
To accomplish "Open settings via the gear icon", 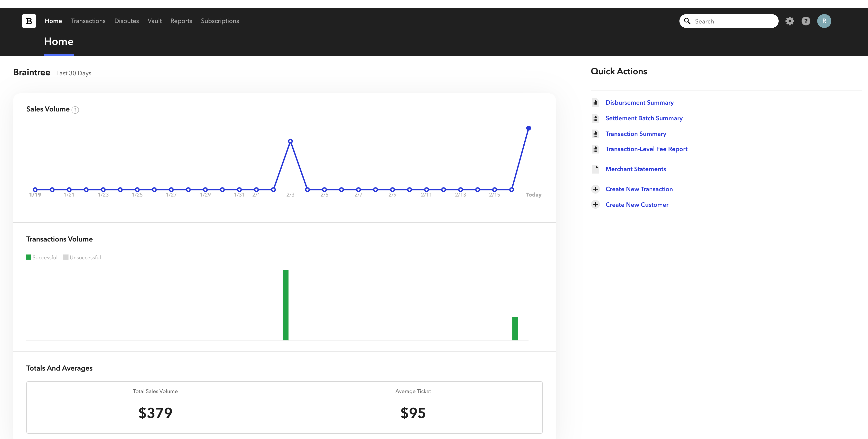I will pos(790,21).
